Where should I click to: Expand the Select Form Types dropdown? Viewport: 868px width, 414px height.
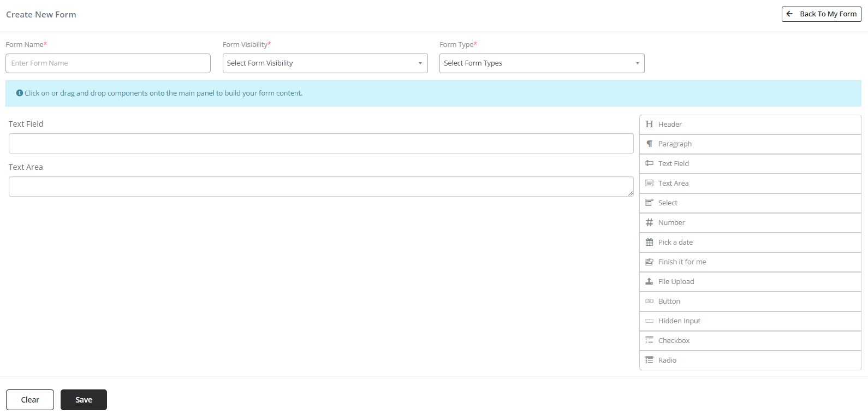(x=542, y=63)
